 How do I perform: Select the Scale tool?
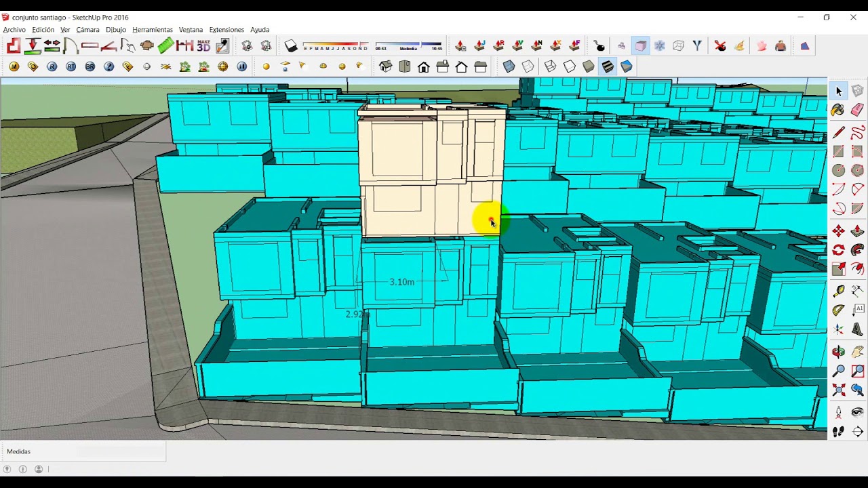[x=839, y=269]
